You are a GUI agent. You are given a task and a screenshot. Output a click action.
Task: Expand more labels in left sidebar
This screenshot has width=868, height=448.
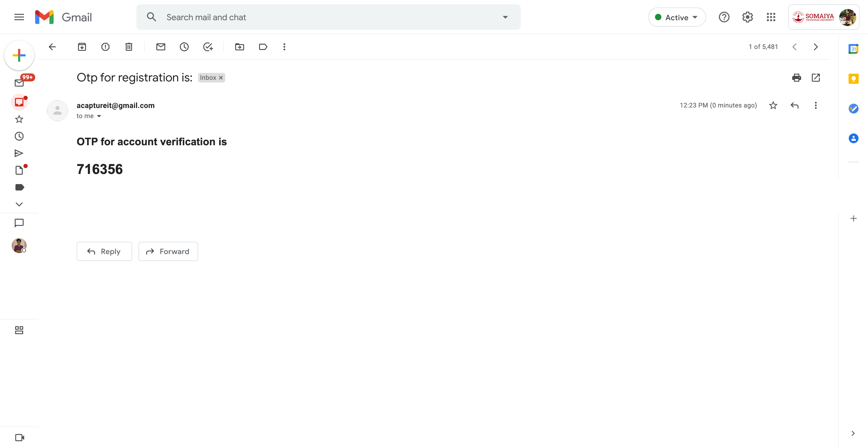tap(19, 204)
